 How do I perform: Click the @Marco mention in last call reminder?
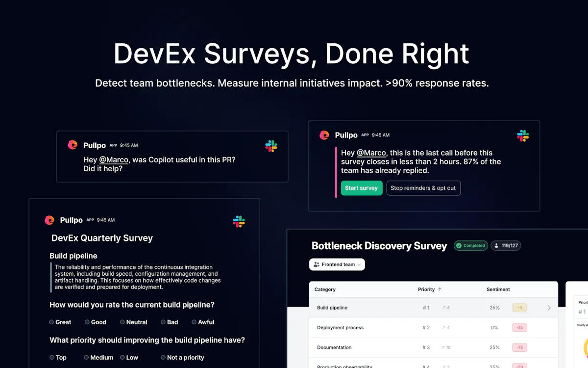pos(371,153)
